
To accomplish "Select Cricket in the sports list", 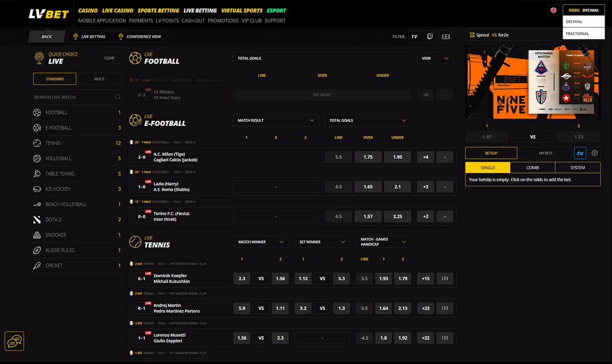I will coord(77,266).
